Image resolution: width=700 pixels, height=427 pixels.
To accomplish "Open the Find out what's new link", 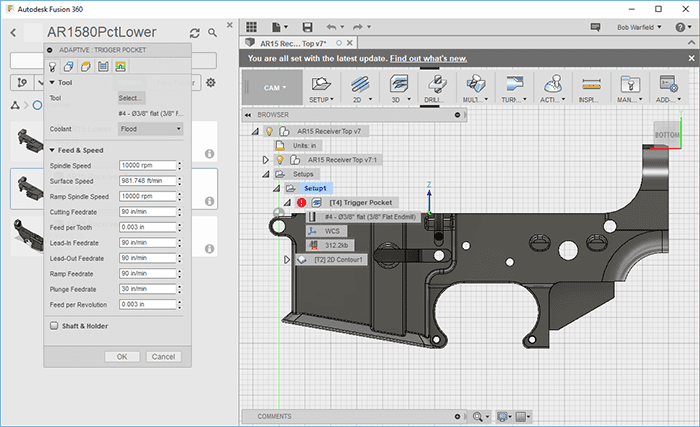I will click(x=429, y=59).
